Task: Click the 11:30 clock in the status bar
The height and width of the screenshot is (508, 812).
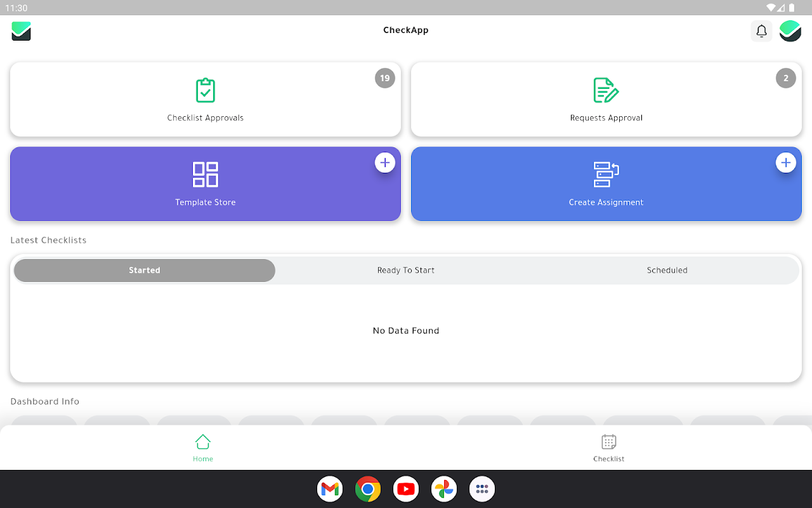Action: click(x=16, y=8)
